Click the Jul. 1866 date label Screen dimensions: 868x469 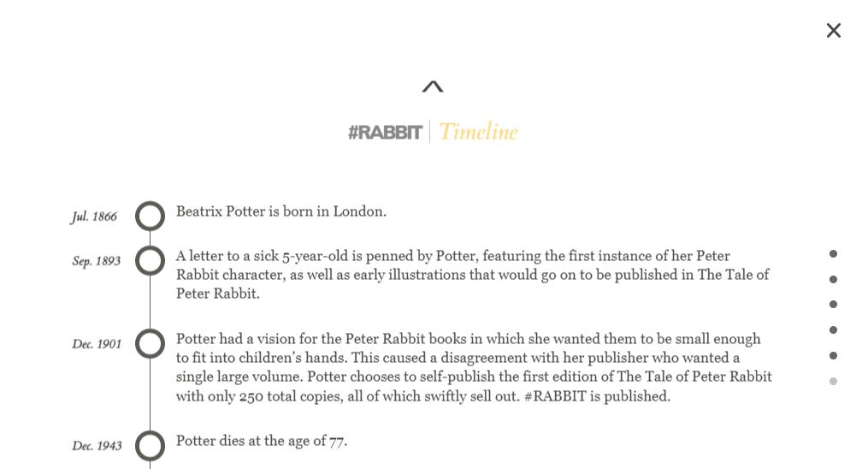(x=94, y=217)
